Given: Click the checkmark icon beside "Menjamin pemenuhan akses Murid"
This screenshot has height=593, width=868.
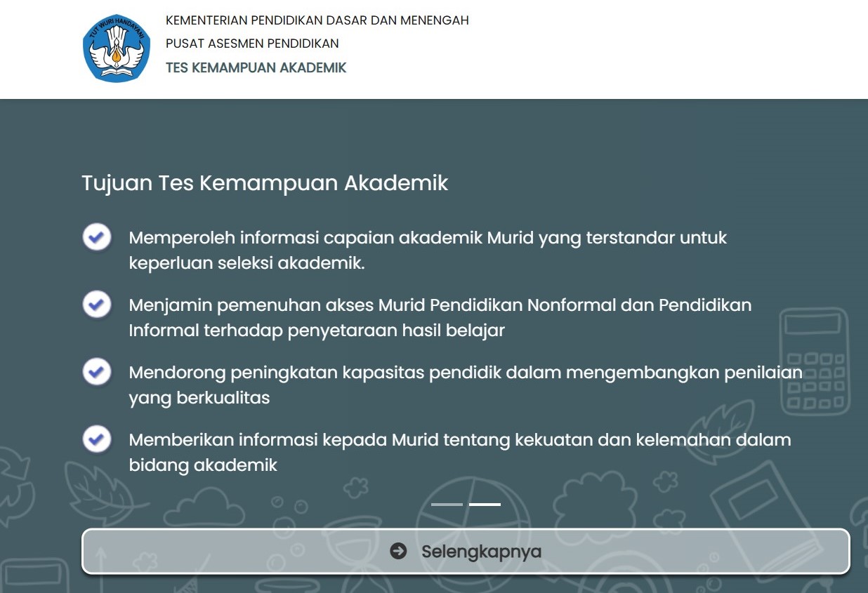Looking at the screenshot, I should pos(97,305).
